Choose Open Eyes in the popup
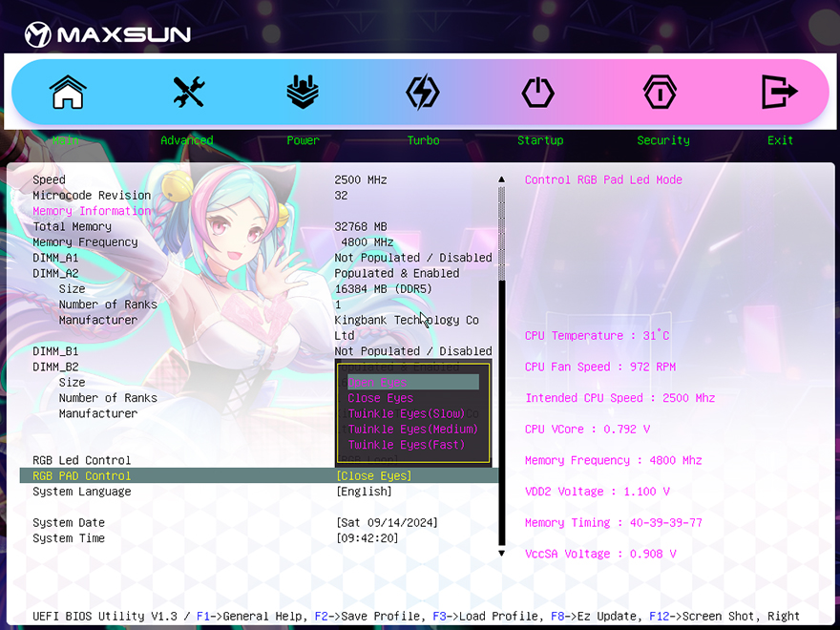 point(413,383)
